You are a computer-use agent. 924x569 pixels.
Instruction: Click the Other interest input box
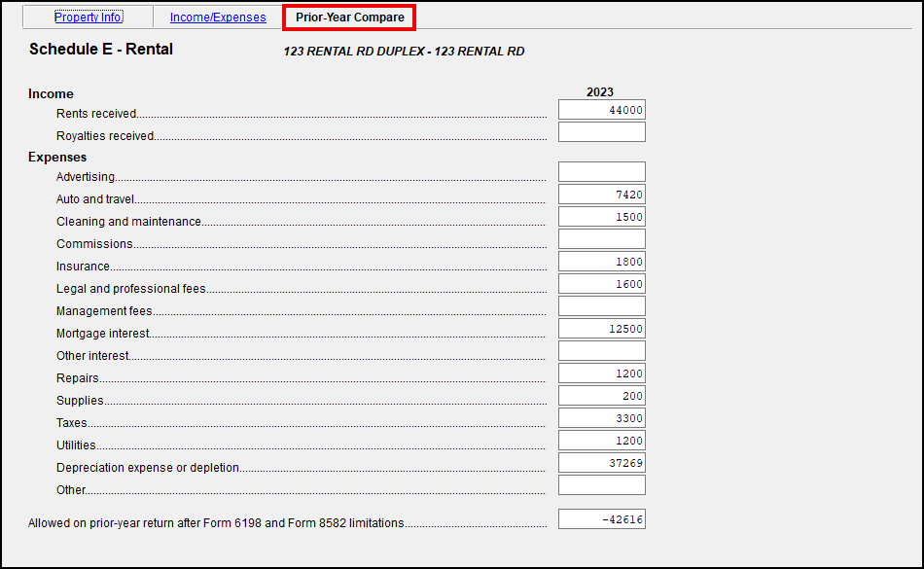[x=602, y=351]
